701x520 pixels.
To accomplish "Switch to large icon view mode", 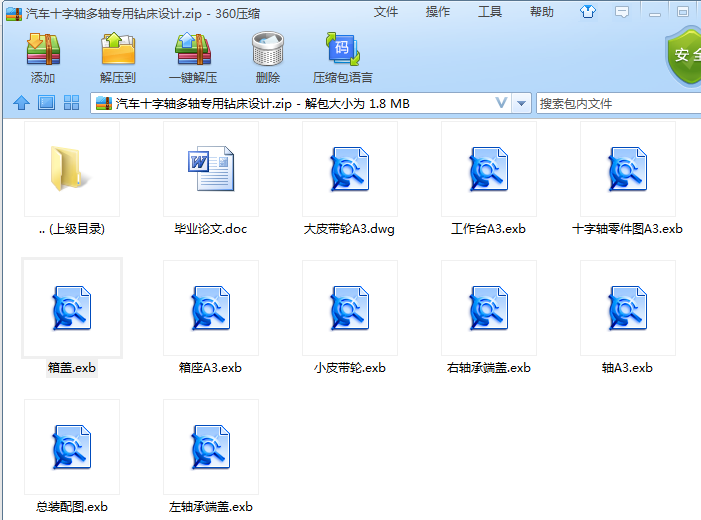I will click(46, 103).
